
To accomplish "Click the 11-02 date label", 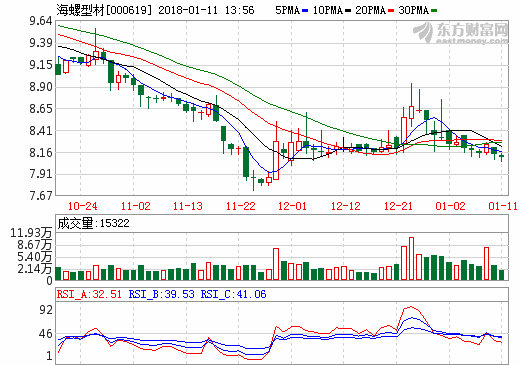I will coord(135,206).
